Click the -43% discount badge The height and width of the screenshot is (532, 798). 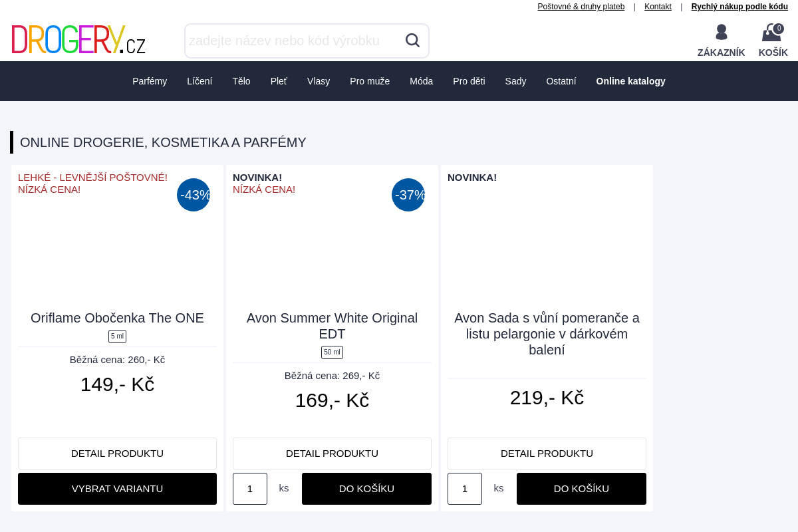click(194, 195)
